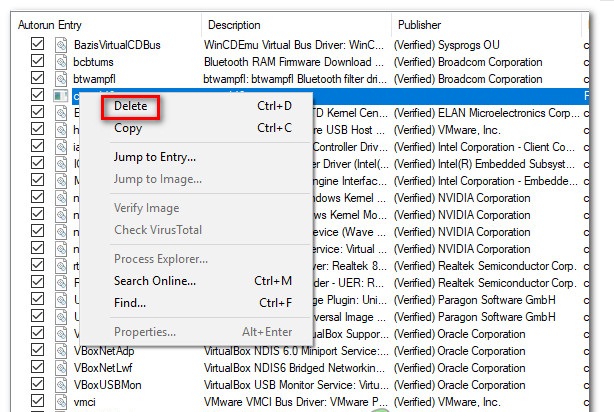Disable the bcbtums entry checkbox
The height and width of the screenshot is (412, 614).
[38, 61]
